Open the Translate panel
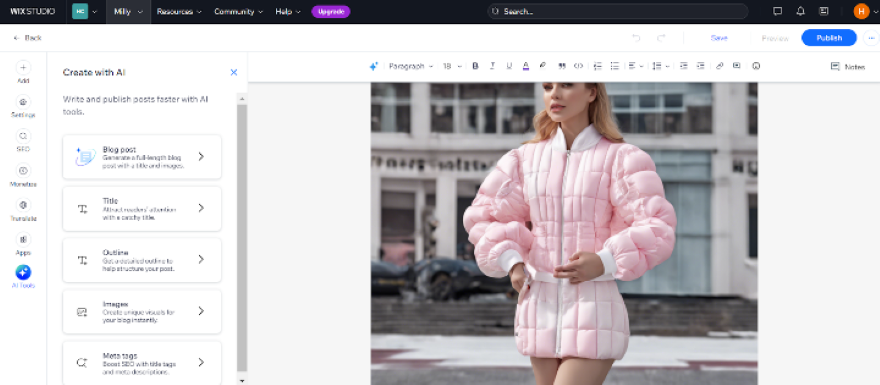This screenshot has width=880, height=385. coord(23,210)
